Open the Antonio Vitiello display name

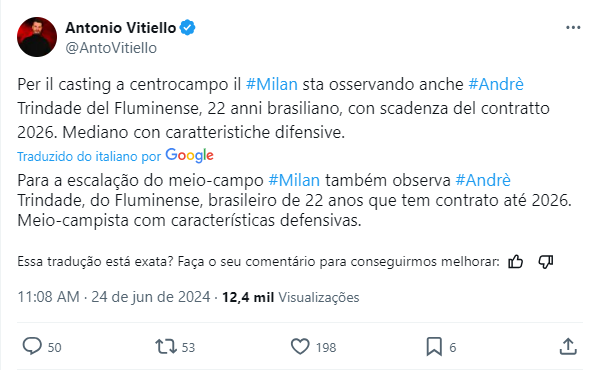120,28
